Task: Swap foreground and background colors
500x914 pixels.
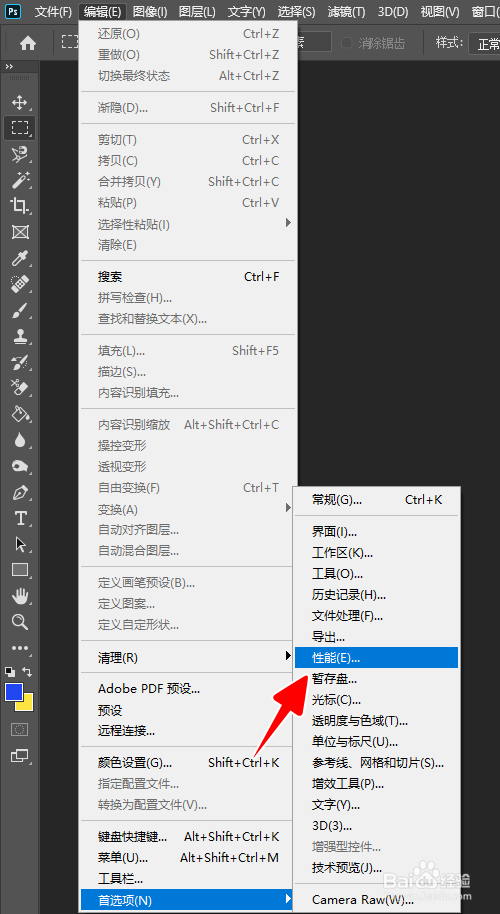Action: coord(27,672)
